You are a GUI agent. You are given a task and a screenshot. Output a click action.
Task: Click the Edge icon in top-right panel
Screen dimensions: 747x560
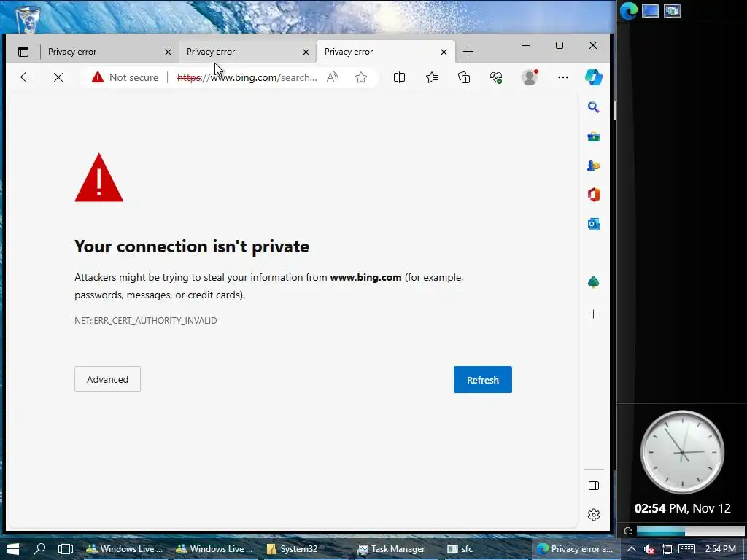(x=628, y=11)
